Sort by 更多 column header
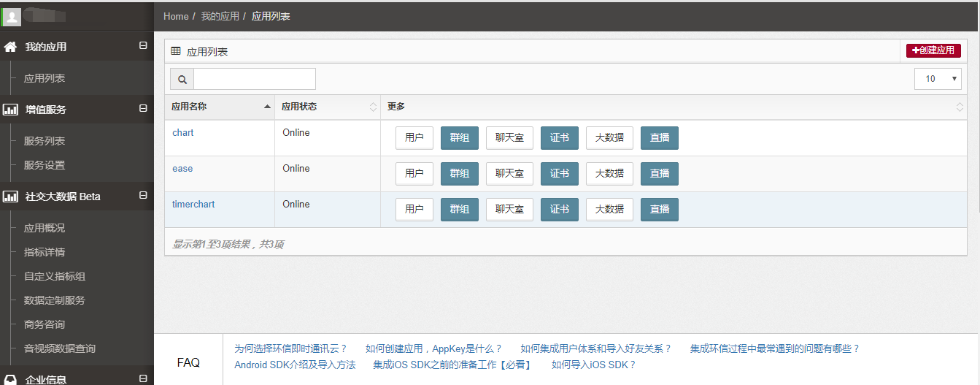 [x=674, y=107]
